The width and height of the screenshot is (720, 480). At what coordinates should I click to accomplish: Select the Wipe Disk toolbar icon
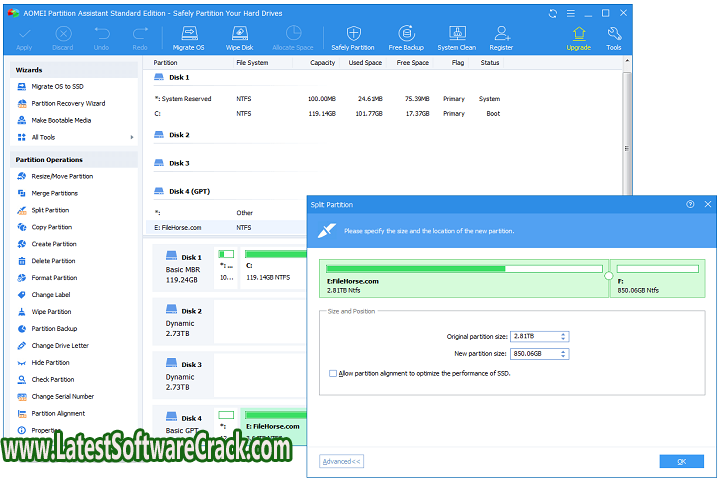click(238, 38)
